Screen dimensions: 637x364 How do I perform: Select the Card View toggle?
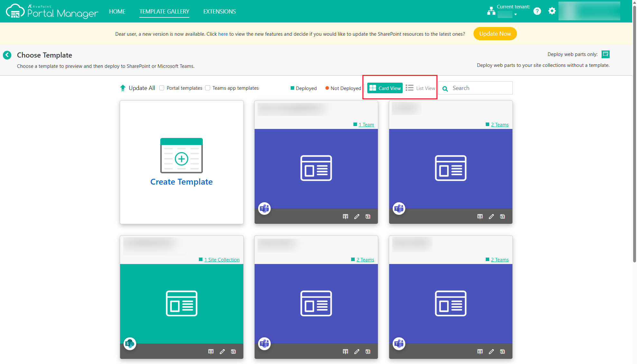point(385,88)
